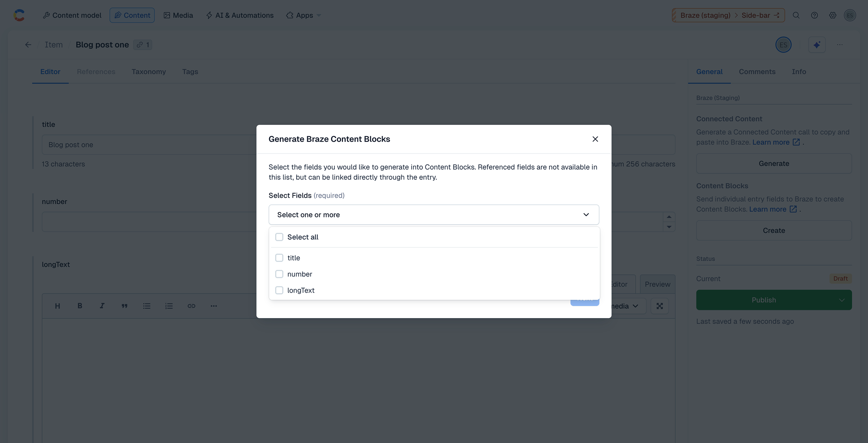Open the AI sparkle assistant button

pyautogui.click(x=817, y=45)
